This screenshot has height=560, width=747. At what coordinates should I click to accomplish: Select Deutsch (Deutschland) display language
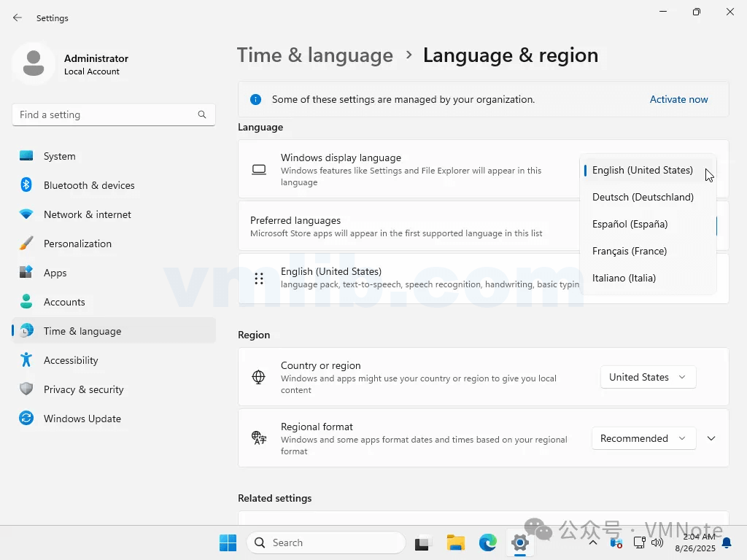click(x=643, y=197)
